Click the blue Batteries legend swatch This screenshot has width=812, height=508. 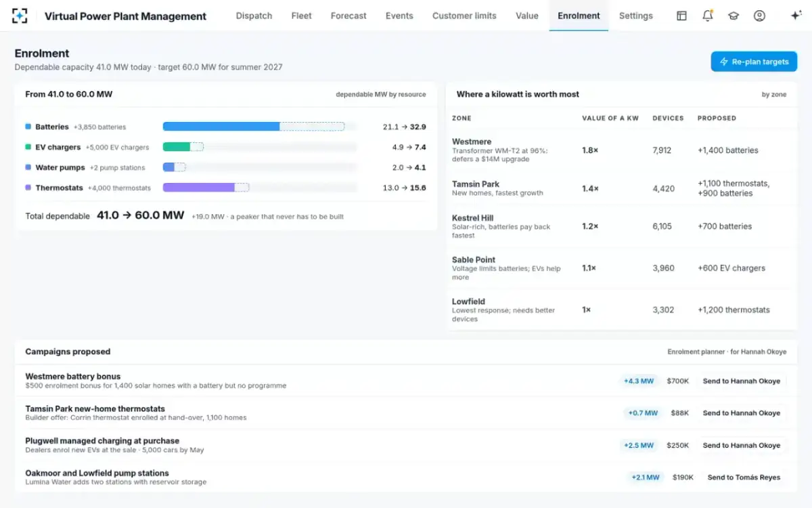[x=28, y=127]
